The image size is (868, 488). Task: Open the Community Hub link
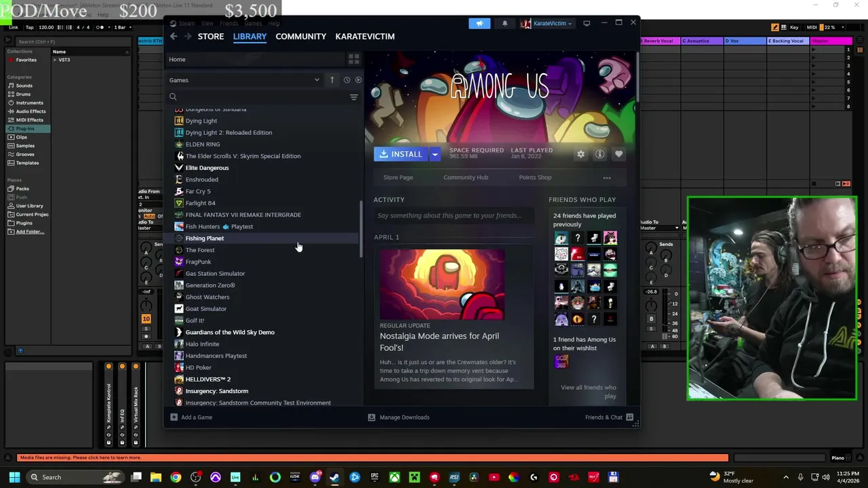466,178
